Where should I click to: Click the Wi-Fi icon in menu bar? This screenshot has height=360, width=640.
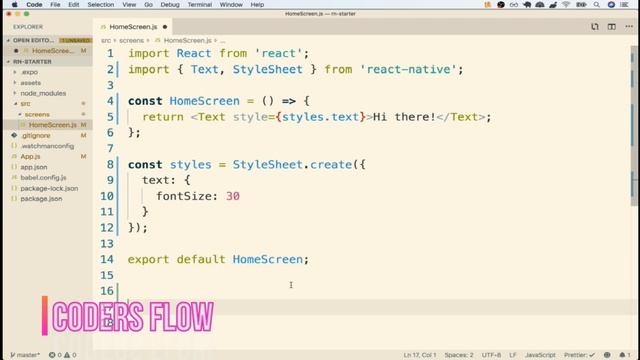tap(566, 4)
